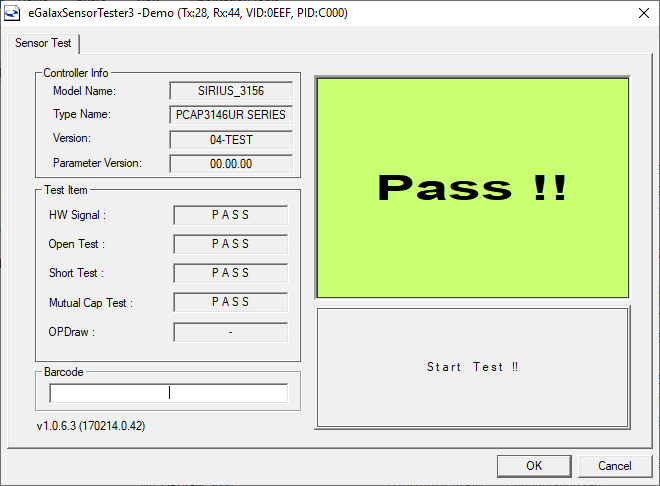This screenshot has height=486, width=660.
Task: Click the green Pass !! result panel
Action: coord(472,186)
